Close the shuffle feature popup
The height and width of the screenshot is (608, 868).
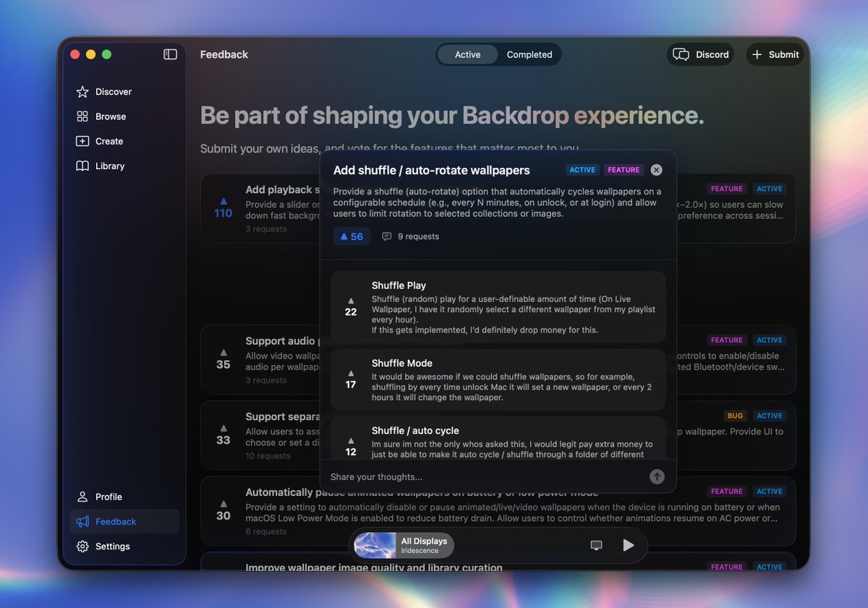click(656, 170)
